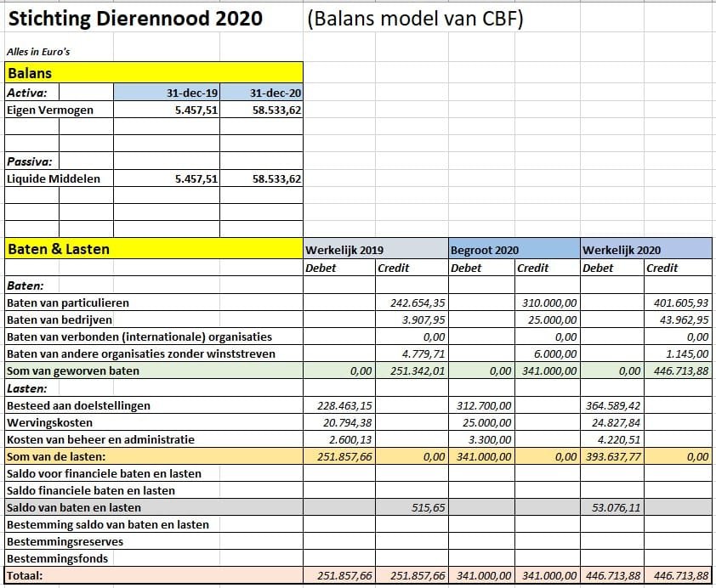
Task: Click the cell with value 515,65
Action: coord(411,507)
